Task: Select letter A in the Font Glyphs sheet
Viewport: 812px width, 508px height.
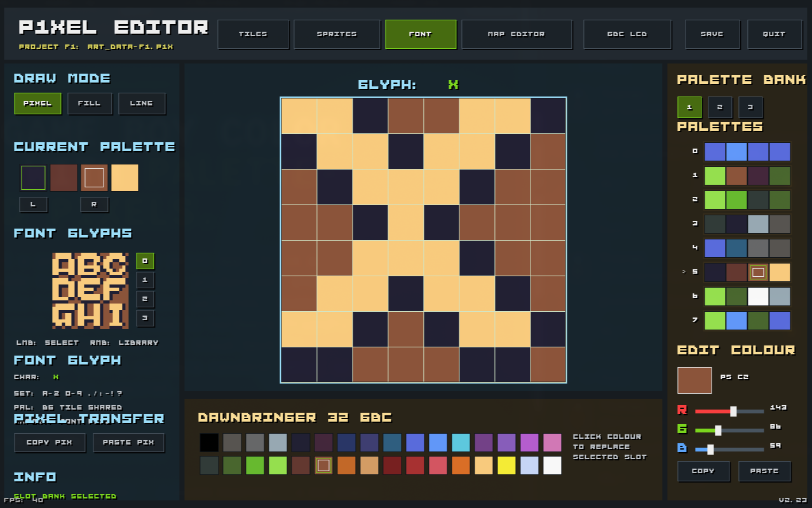Action: (x=65, y=265)
